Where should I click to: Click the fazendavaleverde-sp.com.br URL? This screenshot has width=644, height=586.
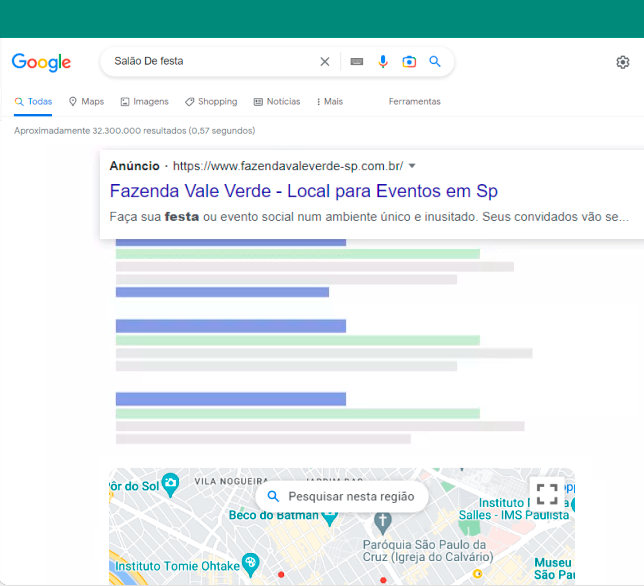(x=288, y=166)
